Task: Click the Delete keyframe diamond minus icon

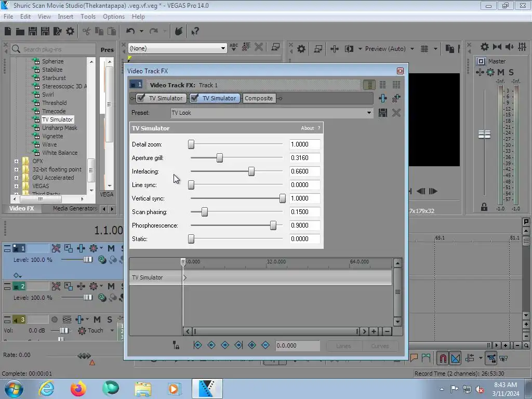Action: tap(265, 345)
